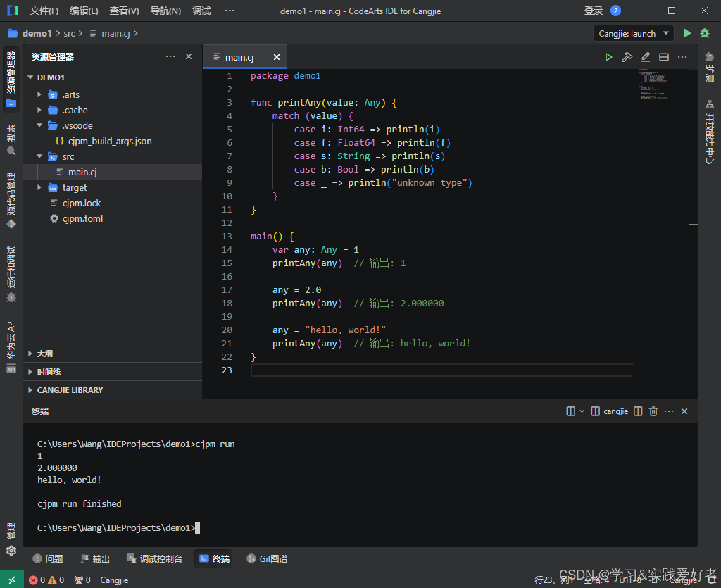Switch to the Debug Console tab
The image size is (721, 588).
(x=154, y=558)
